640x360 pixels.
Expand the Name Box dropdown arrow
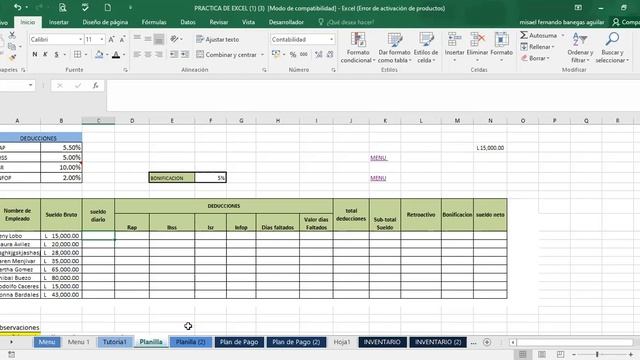(31, 85)
